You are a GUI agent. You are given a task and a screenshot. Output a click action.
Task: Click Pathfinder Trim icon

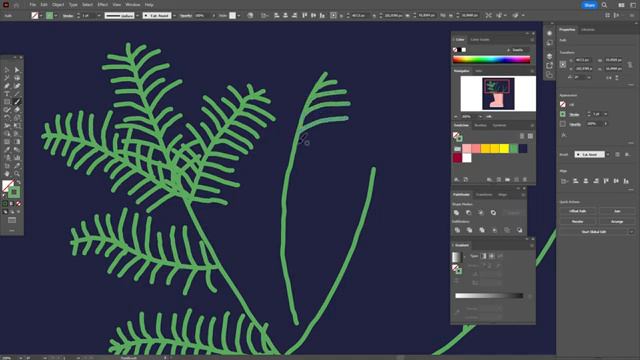pyautogui.click(x=469, y=230)
